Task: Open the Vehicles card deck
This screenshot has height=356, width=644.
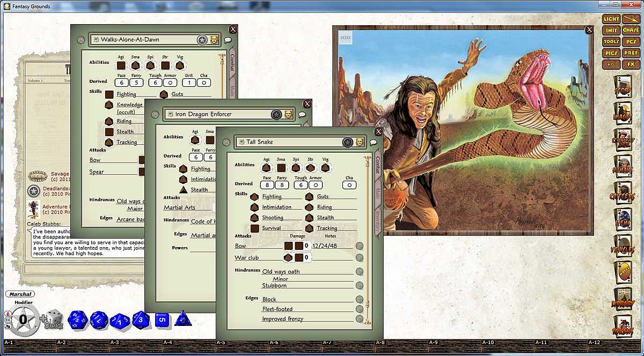Action: point(623,244)
